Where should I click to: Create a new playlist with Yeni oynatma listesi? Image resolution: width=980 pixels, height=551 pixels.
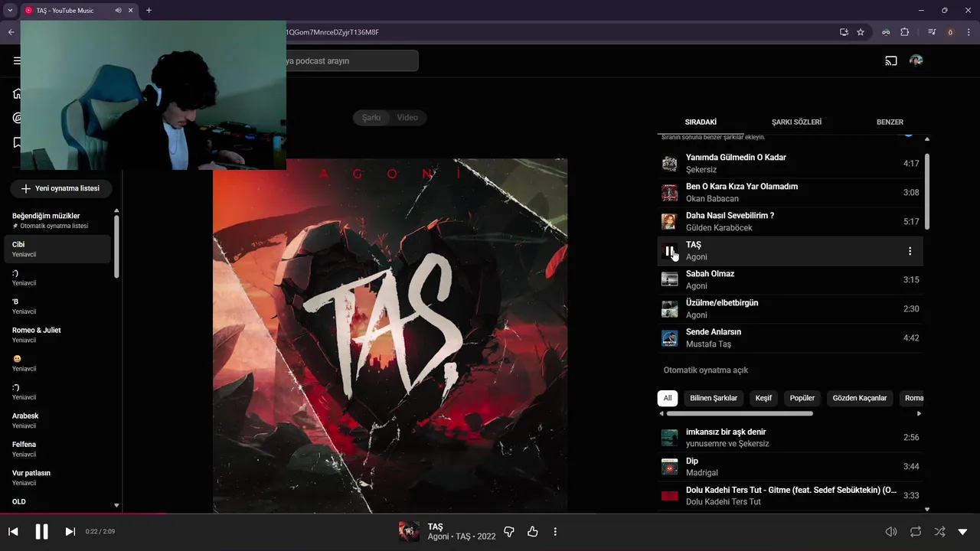click(60, 188)
